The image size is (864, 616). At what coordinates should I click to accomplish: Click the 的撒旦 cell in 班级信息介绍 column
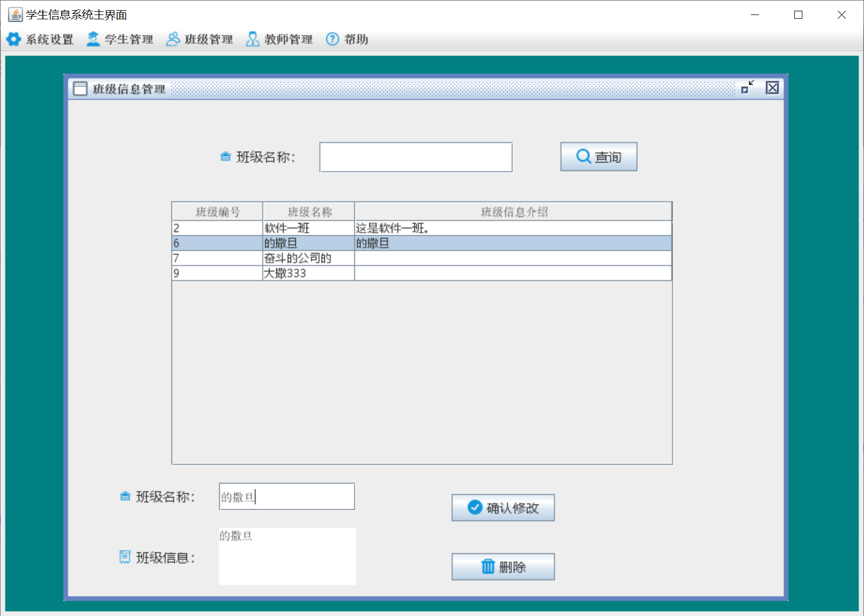[x=513, y=243]
